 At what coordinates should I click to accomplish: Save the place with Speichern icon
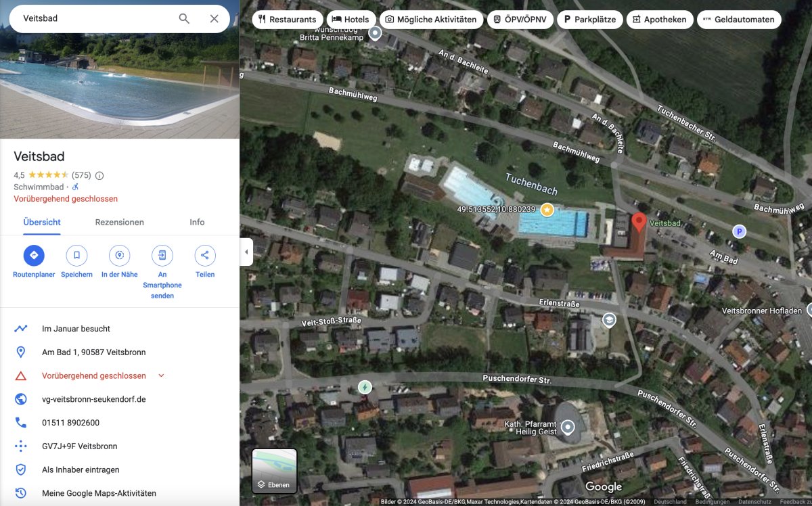pyautogui.click(x=76, y=255)
